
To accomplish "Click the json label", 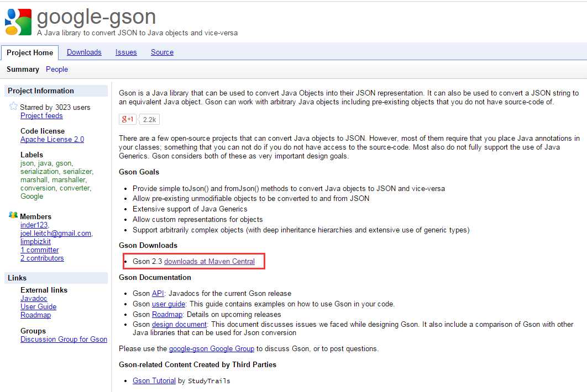I will click(27, 163).
